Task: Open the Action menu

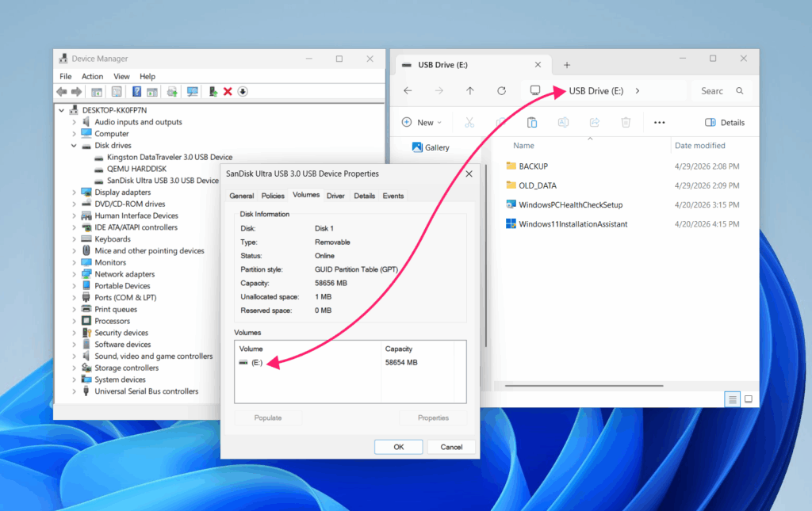Action: pyautogui.click(x=92, y=77)
